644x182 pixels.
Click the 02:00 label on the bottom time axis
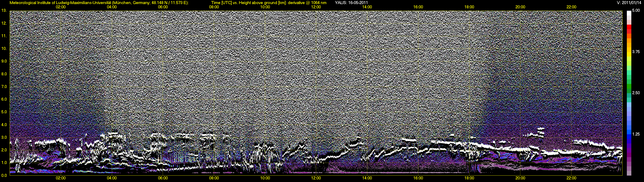pos(61,178)
